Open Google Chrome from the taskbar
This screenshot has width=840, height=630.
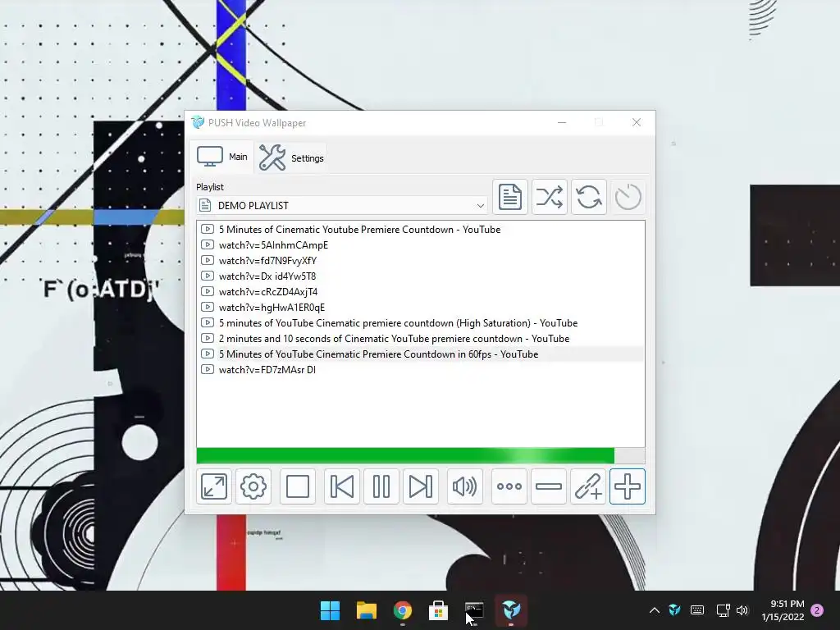[402, 610]
